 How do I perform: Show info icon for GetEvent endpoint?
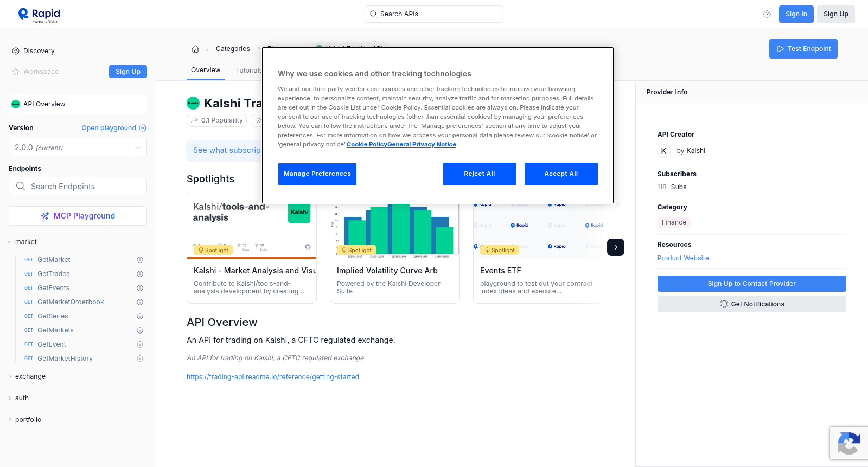[140, 344]
